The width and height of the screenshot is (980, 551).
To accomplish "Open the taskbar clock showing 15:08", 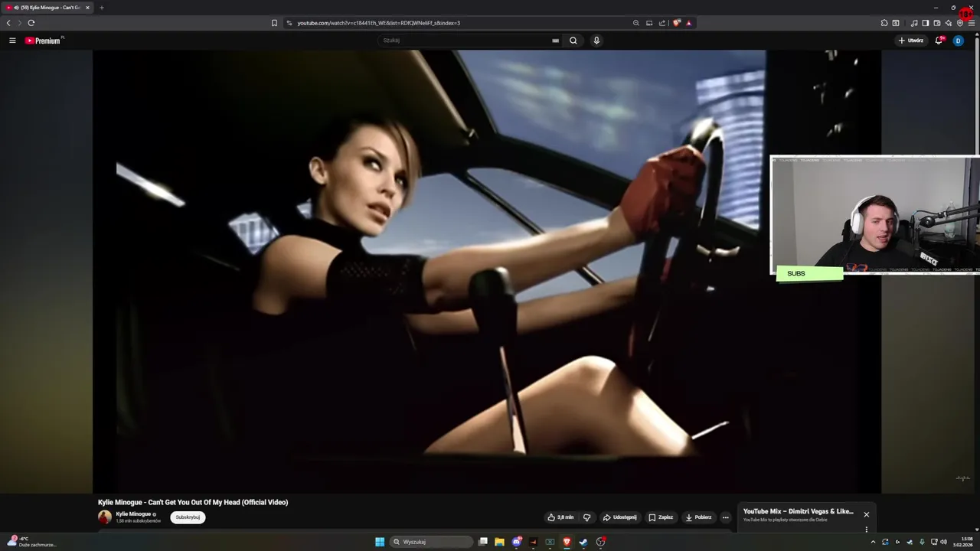I will [962, 542].
